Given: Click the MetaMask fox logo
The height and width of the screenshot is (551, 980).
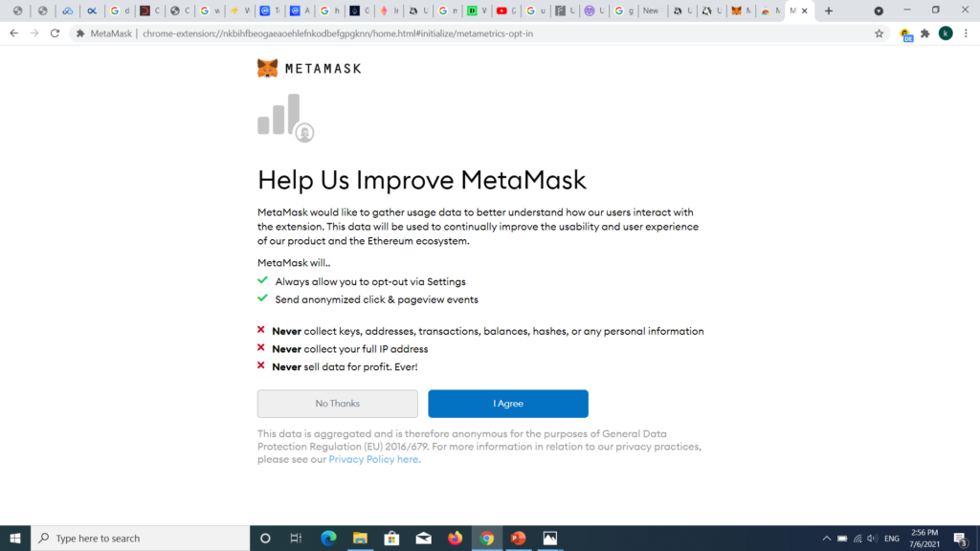Looking at the screenshot, I should click(268, 68).
